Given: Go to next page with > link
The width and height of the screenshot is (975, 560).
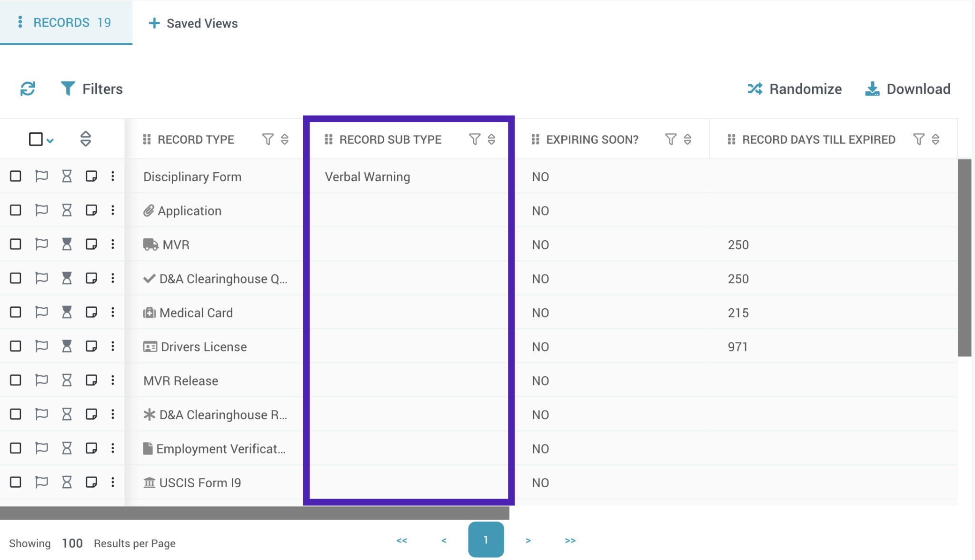Looking at the screenshot, I should [x=528, y=540].
